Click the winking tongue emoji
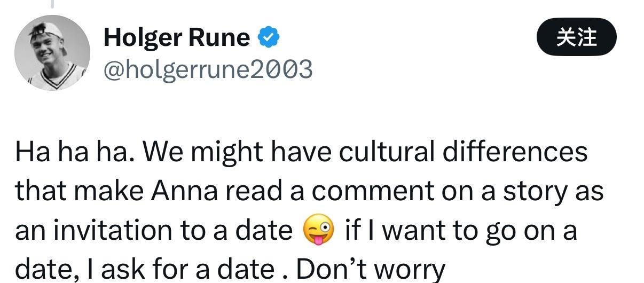This screenshot has height=283, width=644. (318, 231)
